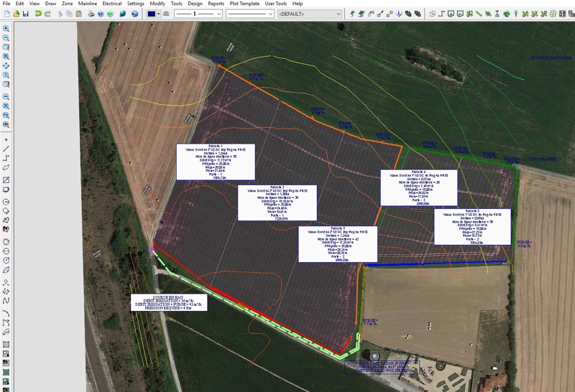The height and width of the screenshot is (392, 575).
Task: Open the Mainline menu
Action: [x=88, y=4]
